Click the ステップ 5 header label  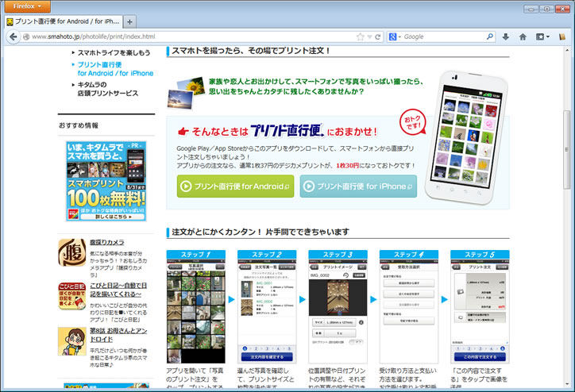pyautogui.click(x=480, y=255)
